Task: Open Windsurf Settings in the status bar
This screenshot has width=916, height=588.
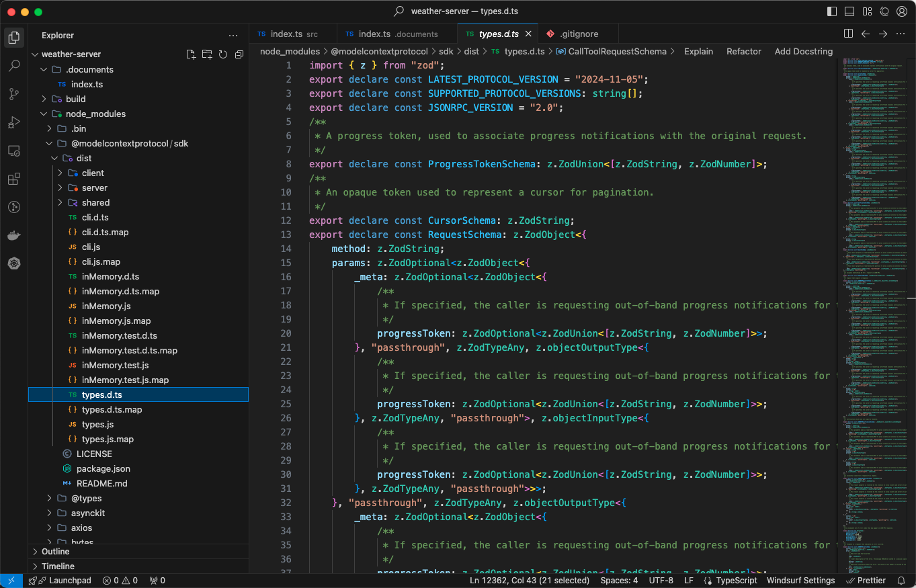Action: point(800,581)
